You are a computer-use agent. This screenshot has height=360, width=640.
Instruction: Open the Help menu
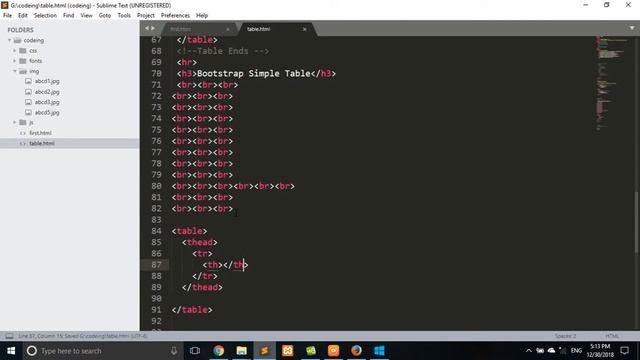click(x=202, y=16)
